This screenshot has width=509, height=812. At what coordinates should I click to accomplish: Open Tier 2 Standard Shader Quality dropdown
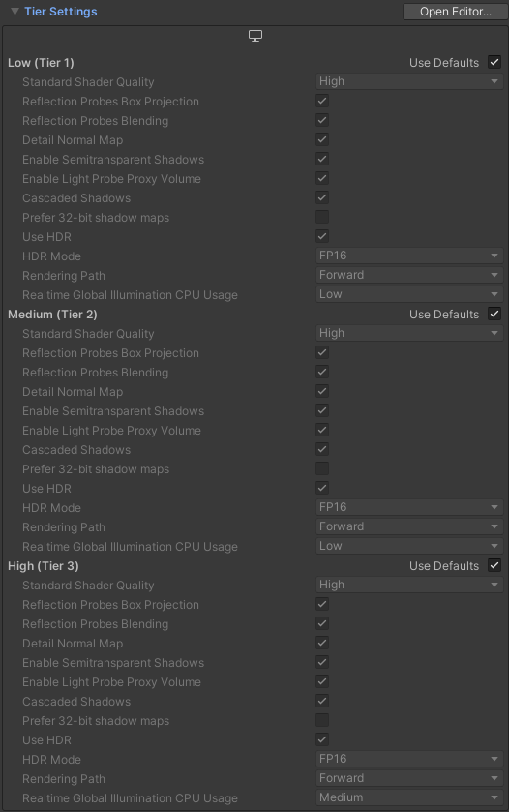coord(409,333)
